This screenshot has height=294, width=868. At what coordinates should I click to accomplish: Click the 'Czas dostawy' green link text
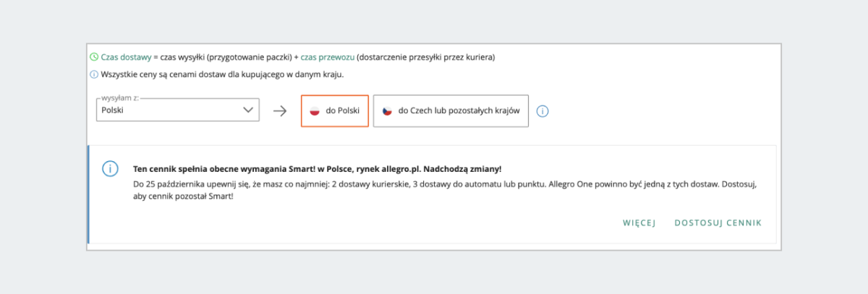pyautogui.click(x=125, y=57)
